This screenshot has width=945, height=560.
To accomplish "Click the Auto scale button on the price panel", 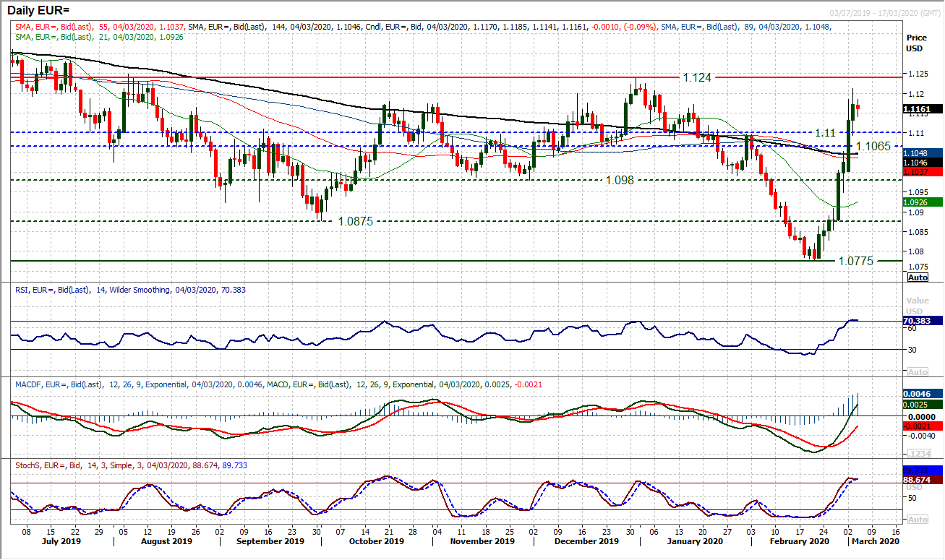I will 917,277.
